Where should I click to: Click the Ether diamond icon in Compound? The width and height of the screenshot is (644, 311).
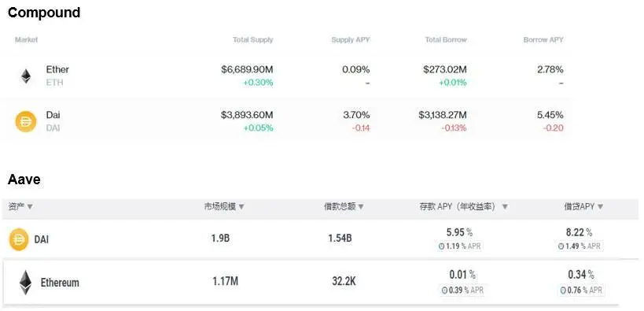pyautogui.click(x=26, y=76)
